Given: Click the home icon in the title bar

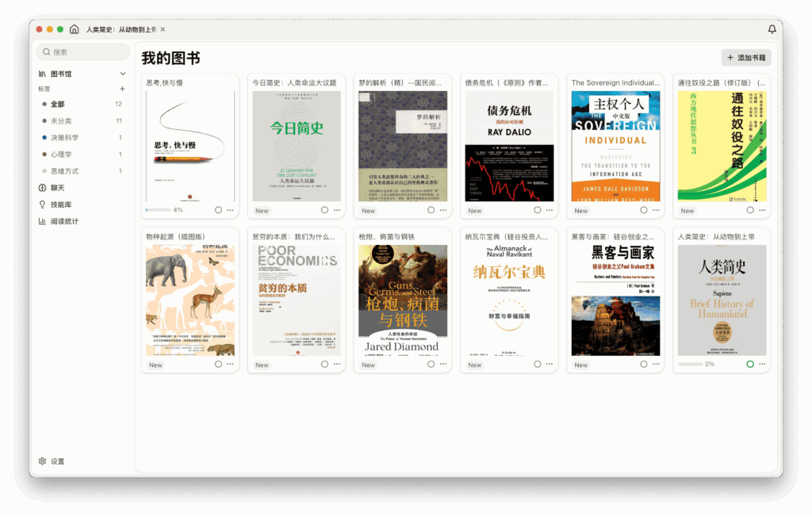Looking at the screenshot, I should point(75,29).
